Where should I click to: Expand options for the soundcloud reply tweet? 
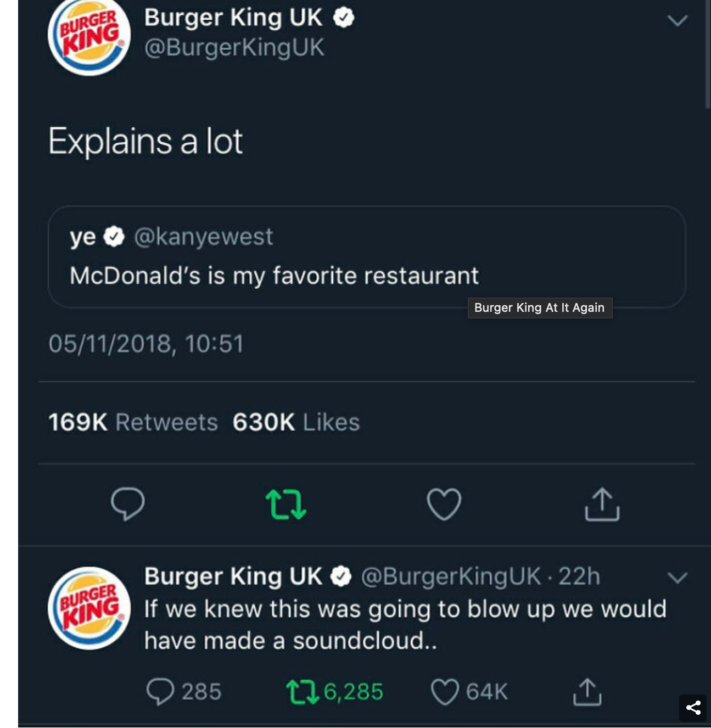click(677, 578)
